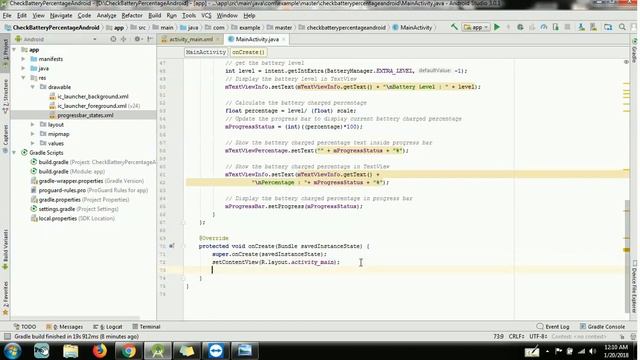This screenshot has width=640, height=360.
Task: Switch to activity_main.xml tab
Action: (x=191, y=39)
